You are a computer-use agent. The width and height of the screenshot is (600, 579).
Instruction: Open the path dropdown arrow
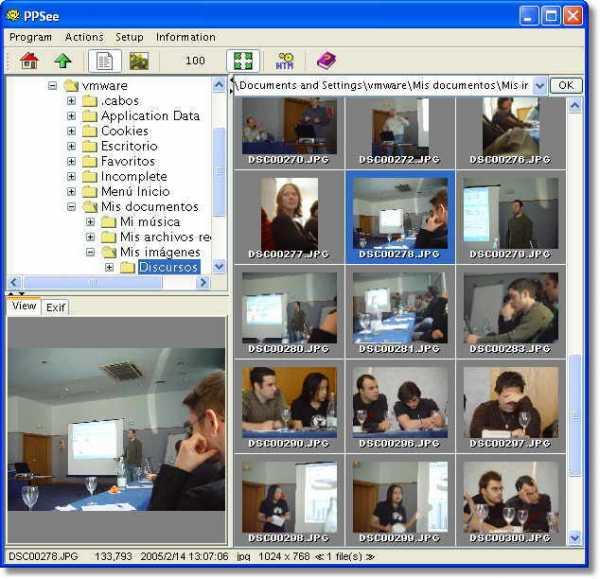[540, 85]
